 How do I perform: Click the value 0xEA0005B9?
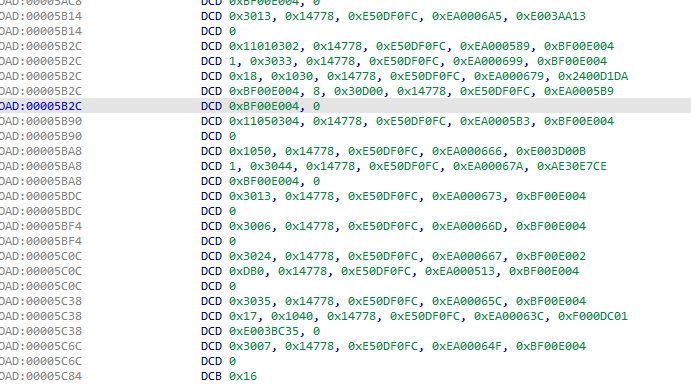coord(579,91)
